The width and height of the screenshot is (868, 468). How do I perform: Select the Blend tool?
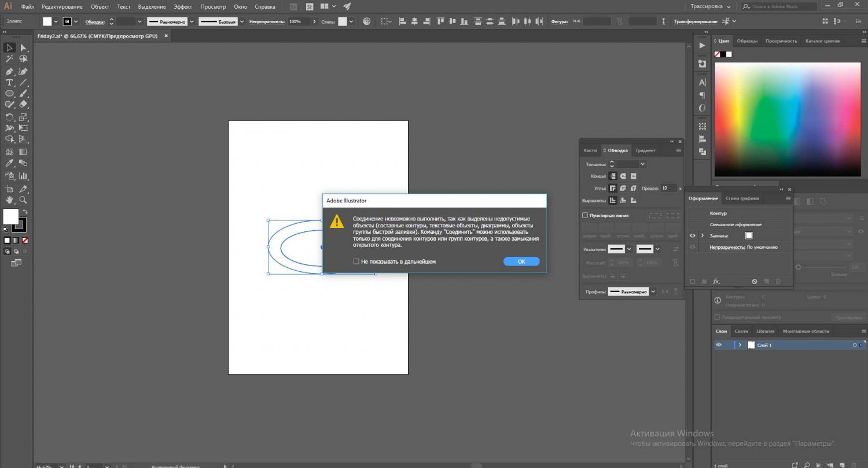[24, 164]
